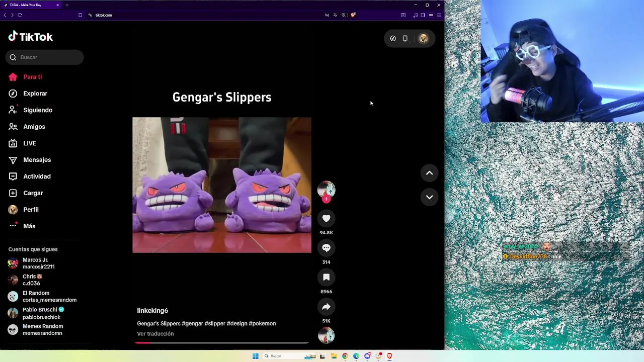Open the Windows Start menu
This screenshot has width=644, height=362.
point(256,356)
